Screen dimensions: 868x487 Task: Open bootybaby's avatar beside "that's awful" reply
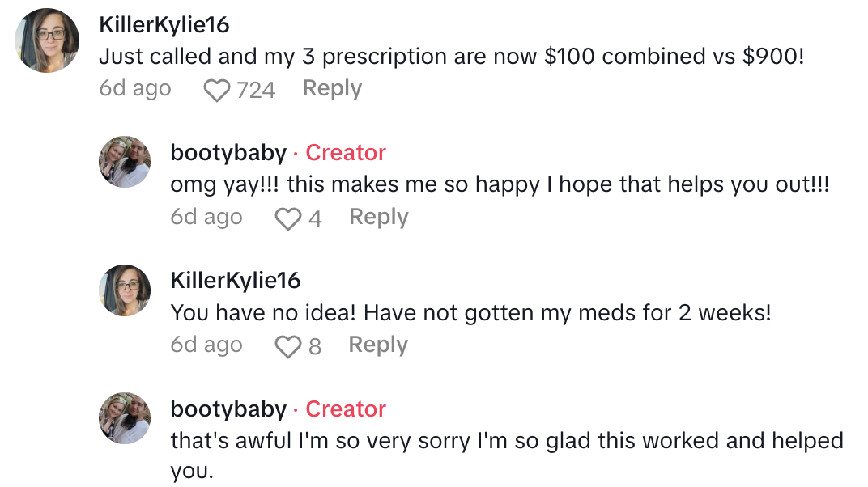click(125, 418)
